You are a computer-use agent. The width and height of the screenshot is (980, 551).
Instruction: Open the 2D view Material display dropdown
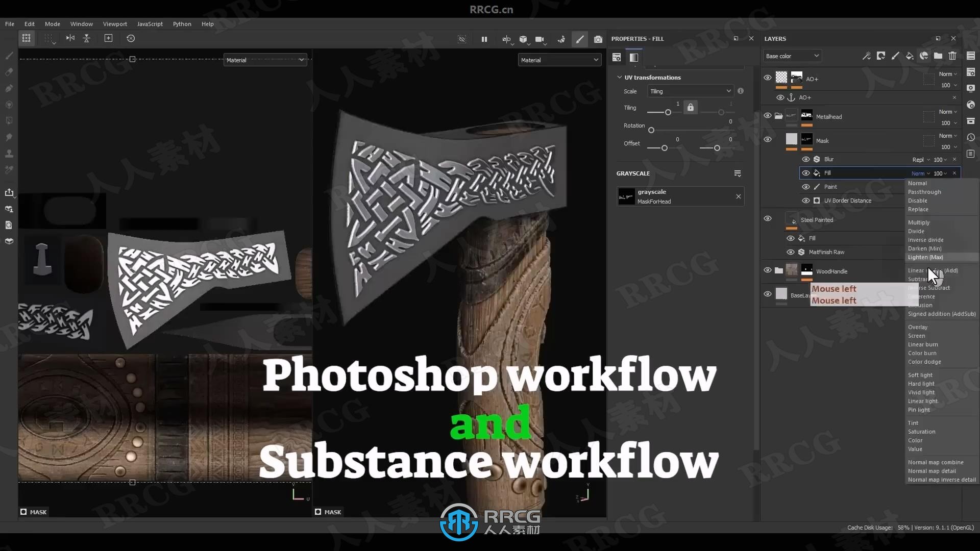click(x=265, y=60)
